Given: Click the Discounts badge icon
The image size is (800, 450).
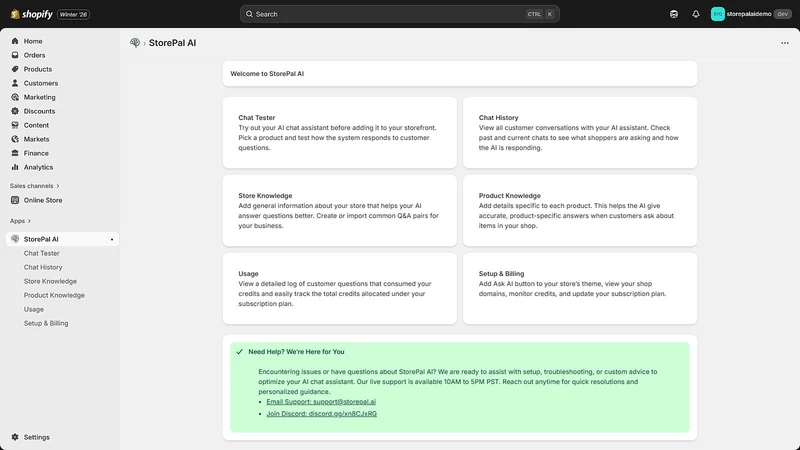Looking at the screenshot, I should [15, 111].
